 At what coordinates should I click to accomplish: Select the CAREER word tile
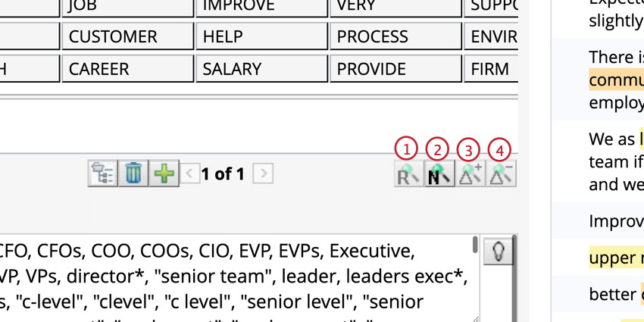127,69
